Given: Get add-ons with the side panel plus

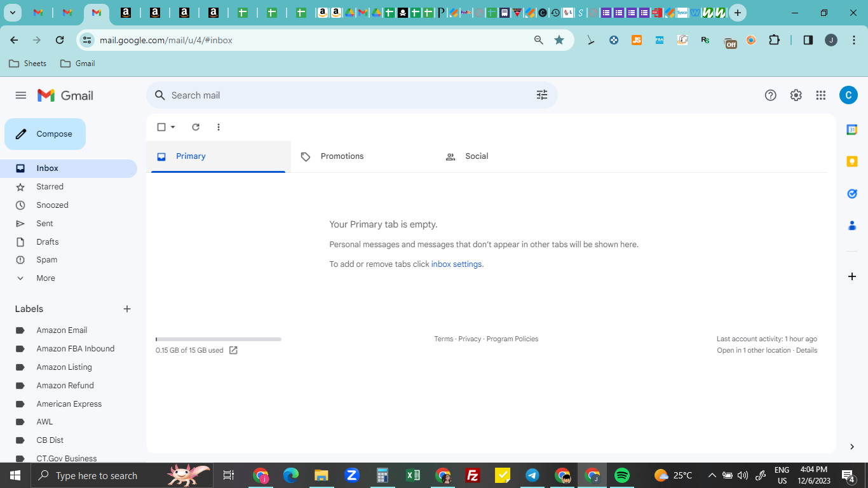Looking at the screenshot, I should click(852, 276).
